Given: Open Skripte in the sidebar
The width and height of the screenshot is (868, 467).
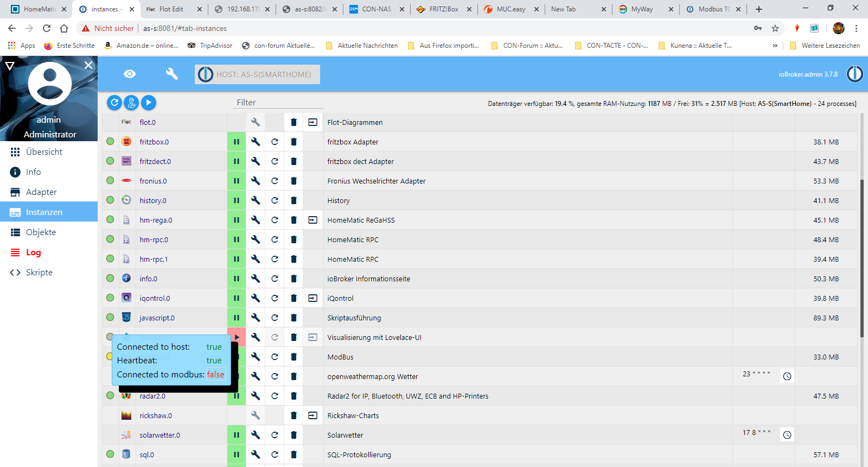Looking at the screenshot, I should point(49,273).
